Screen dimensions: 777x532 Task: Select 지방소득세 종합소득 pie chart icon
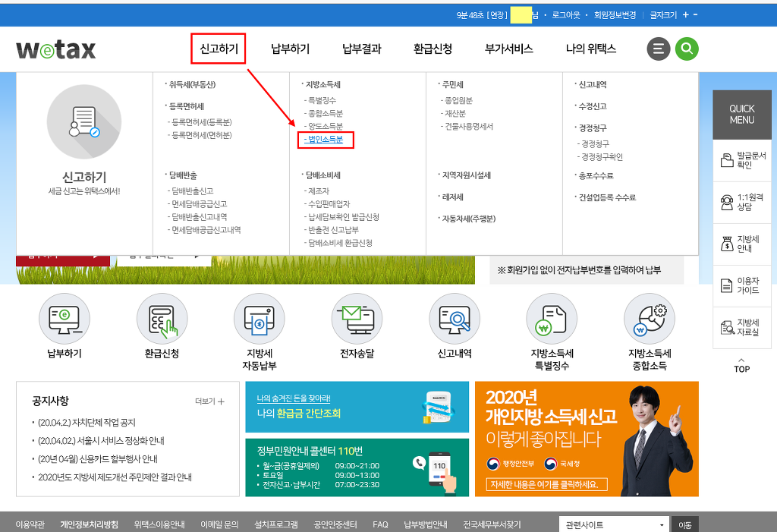tap(650, 319)
